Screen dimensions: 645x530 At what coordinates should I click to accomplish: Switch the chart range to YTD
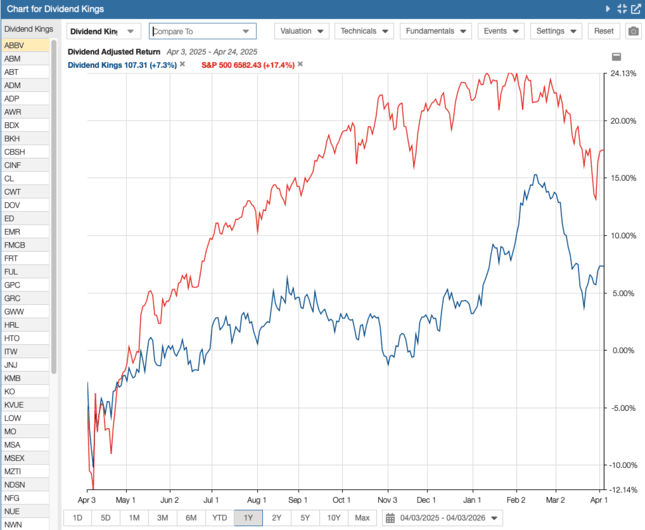pos(219,518)
